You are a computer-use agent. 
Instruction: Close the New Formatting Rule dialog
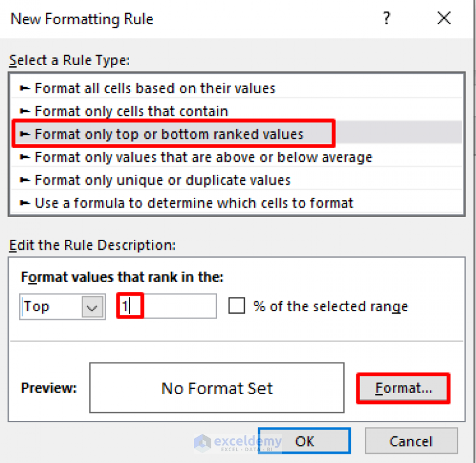(444, 18)
